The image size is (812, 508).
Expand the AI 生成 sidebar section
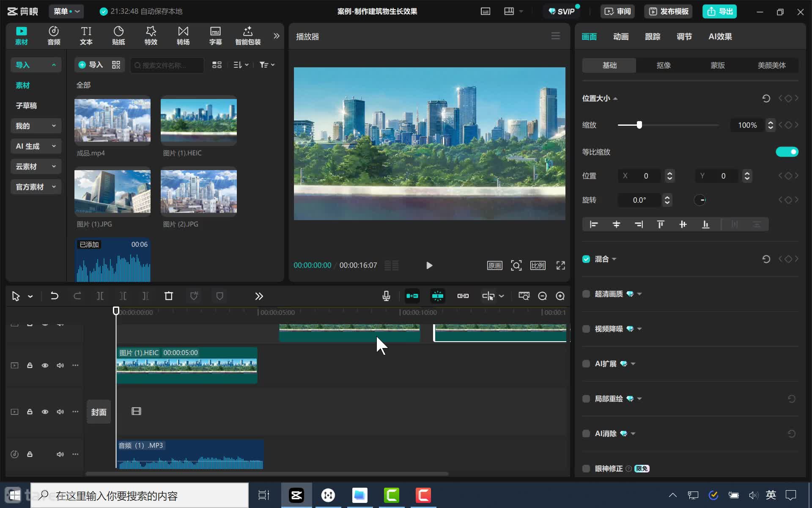pyautogui.click(x=36, y=146)
